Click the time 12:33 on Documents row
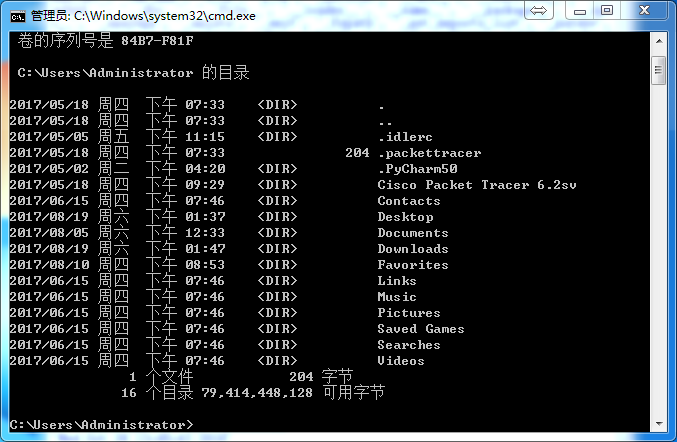The width and height of the screenshot is (677, 442). tap(205, 233)
